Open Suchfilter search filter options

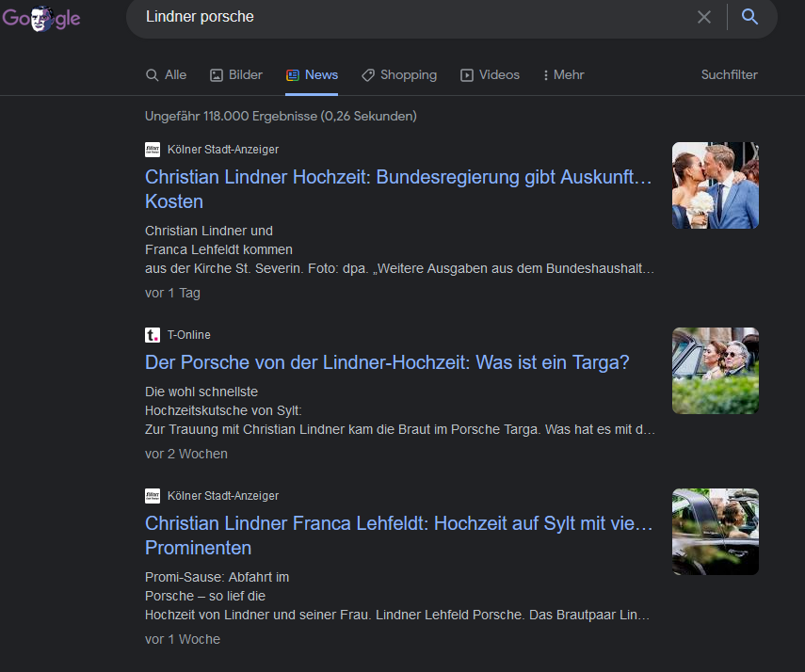coord(729,75)
